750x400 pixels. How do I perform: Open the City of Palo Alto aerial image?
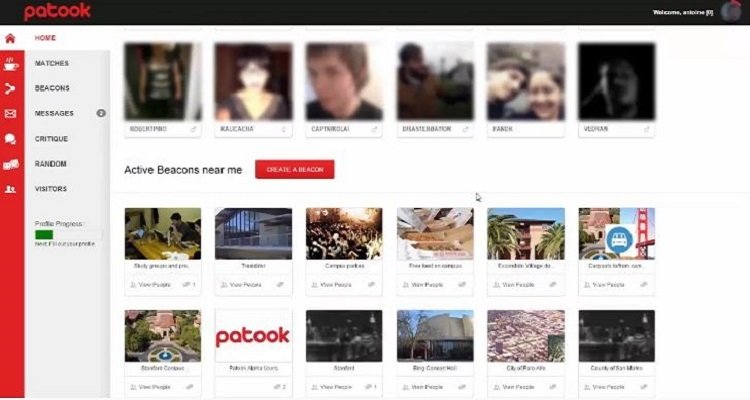coord(526,336)
